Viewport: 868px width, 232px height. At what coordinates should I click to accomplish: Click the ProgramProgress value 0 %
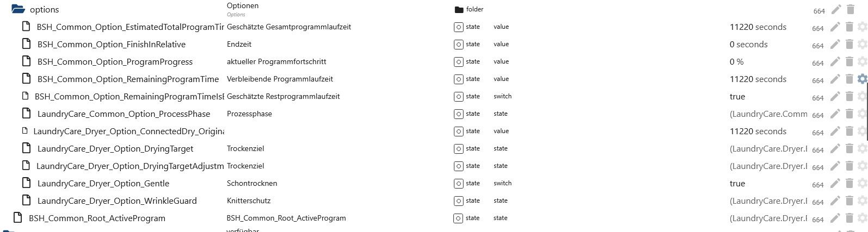pyautogui.click(x=736, y=62)
